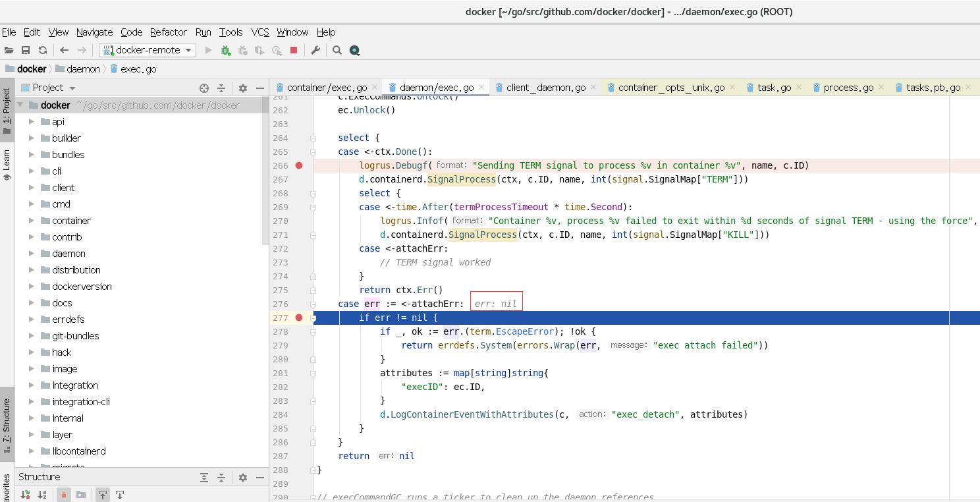Image resolution: width=980 pixels, height=502 pixels.
Task: Toggle alphabetical sorting in Structure
Action: (42, 495)
